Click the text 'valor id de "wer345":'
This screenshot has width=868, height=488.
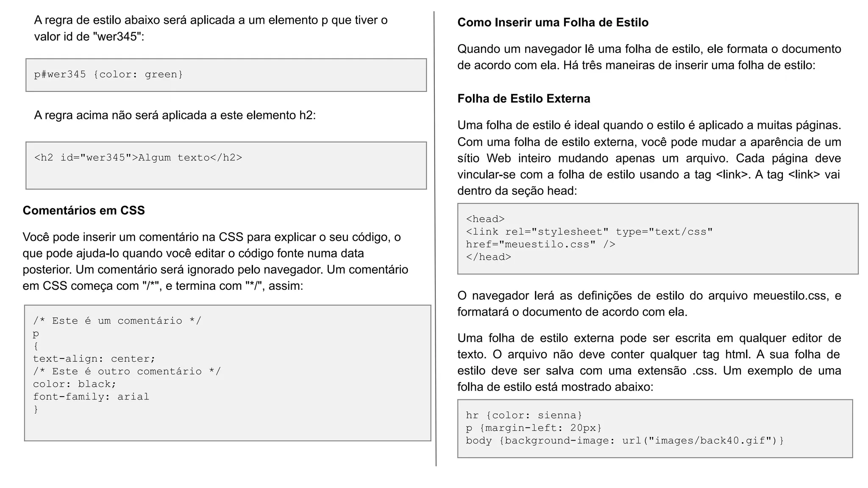(89, 36)
